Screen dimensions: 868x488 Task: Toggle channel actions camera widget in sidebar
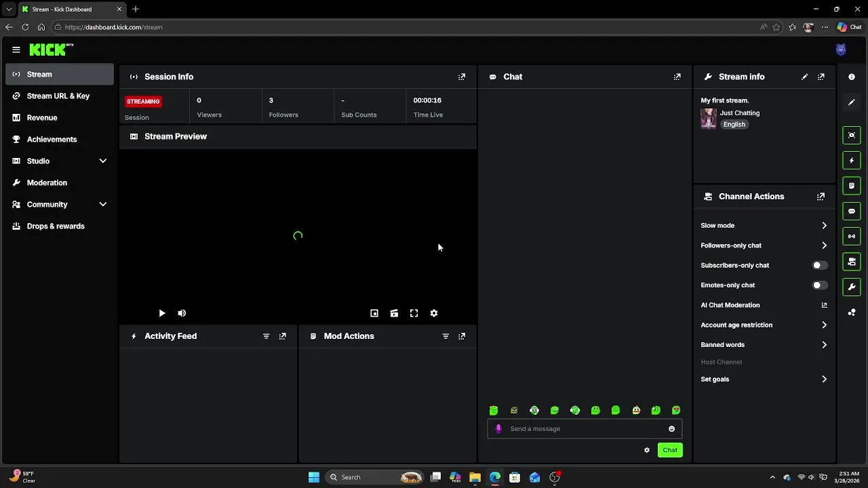coord(852,262)
